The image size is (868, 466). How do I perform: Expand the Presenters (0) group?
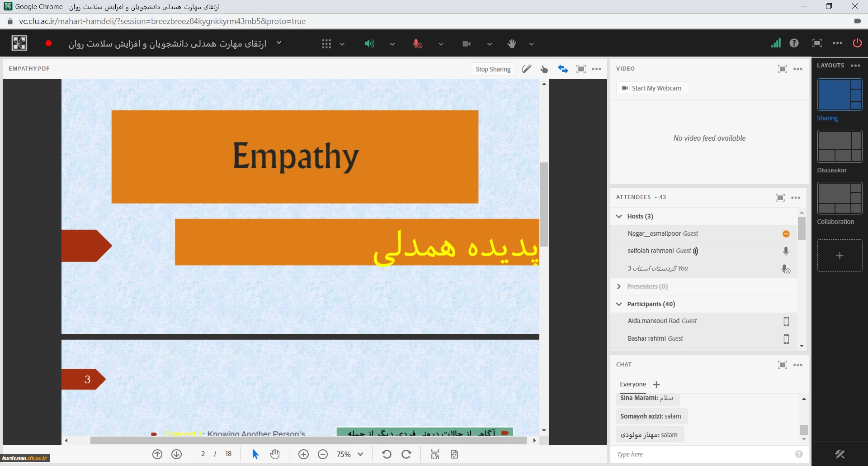(619, 286)
